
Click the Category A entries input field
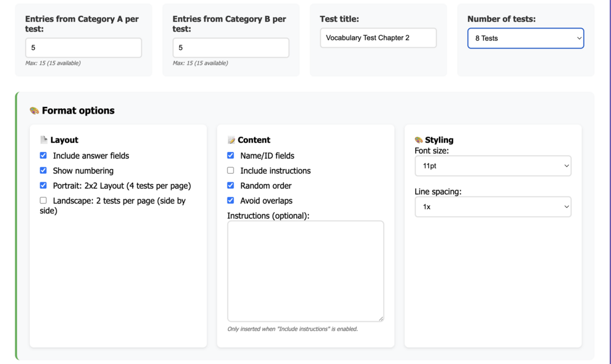(83, 47)
